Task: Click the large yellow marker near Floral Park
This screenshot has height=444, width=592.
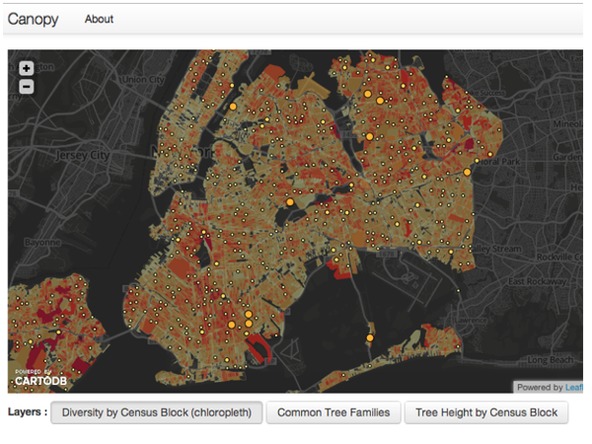Action: pos(467,172)
